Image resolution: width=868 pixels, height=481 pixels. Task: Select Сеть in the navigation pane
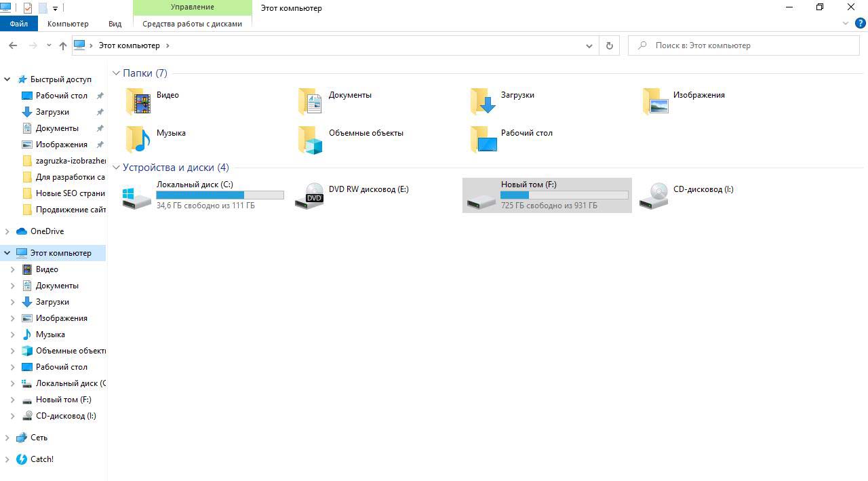coord(39,438)
